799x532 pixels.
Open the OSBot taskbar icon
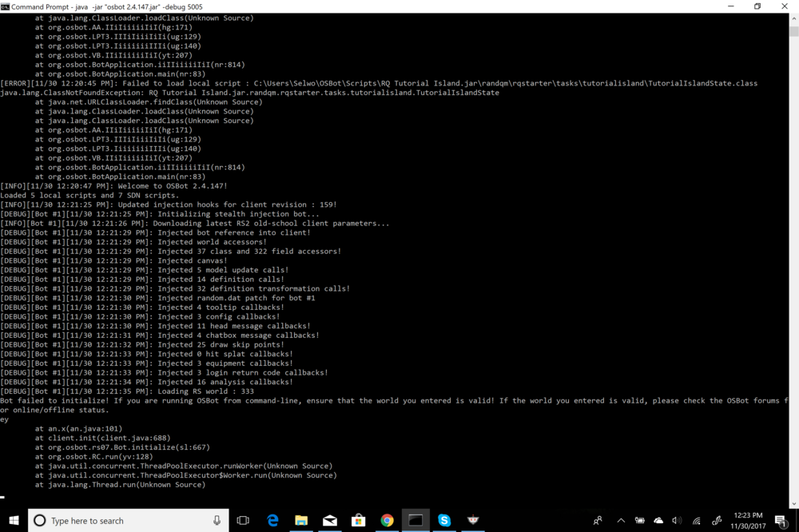click(x=473, y=520)
